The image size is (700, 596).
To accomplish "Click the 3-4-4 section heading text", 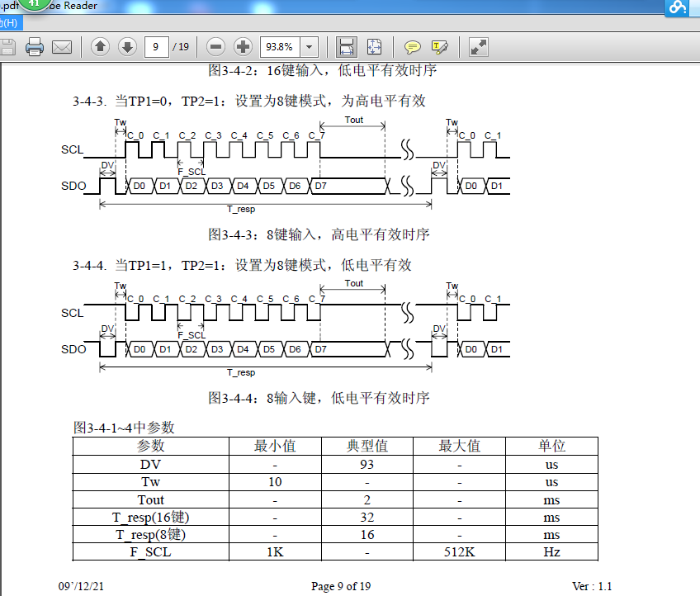I will click(242, 265).
